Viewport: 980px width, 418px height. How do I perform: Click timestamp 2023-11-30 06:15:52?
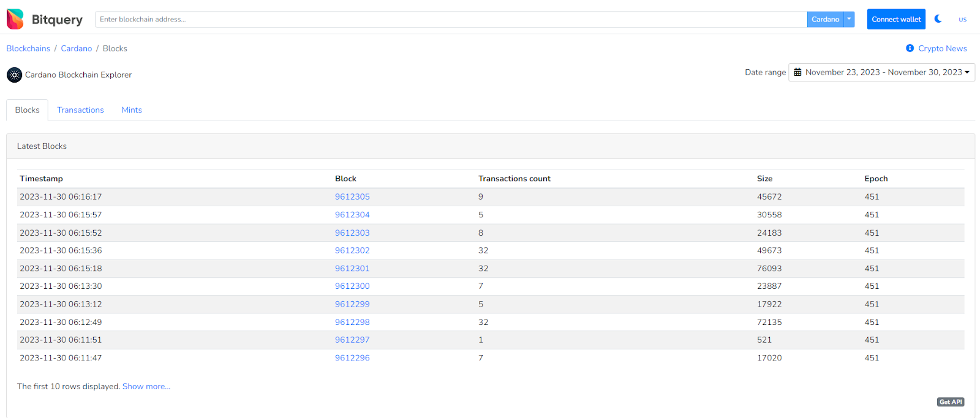[x=61, y=233]
